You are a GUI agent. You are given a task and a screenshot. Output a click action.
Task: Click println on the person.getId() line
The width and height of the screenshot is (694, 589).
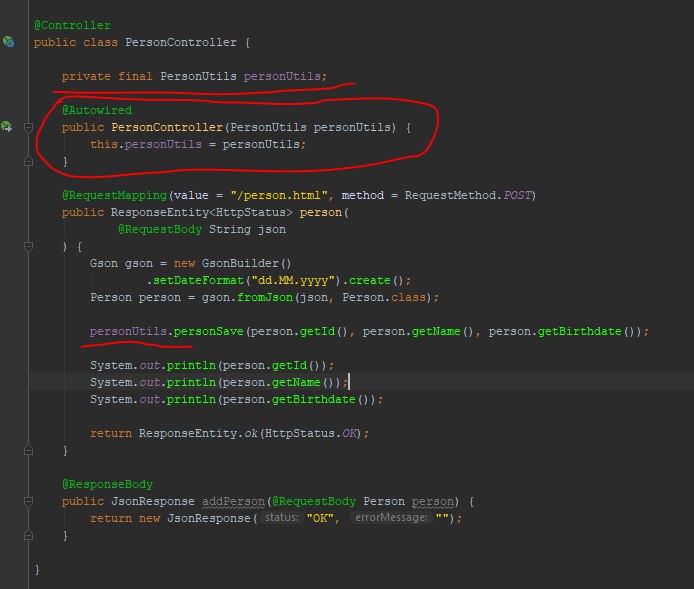(x=191, y=366)
